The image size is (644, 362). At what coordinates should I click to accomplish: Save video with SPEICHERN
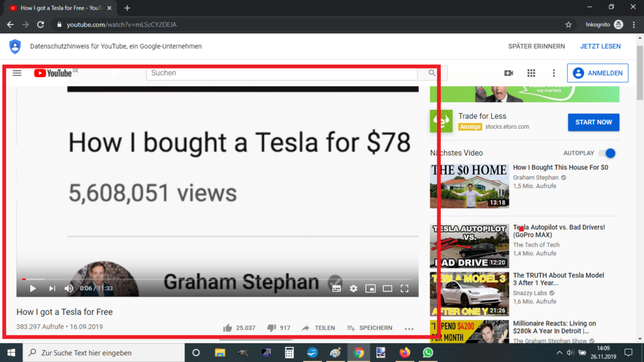coord(370,328)
